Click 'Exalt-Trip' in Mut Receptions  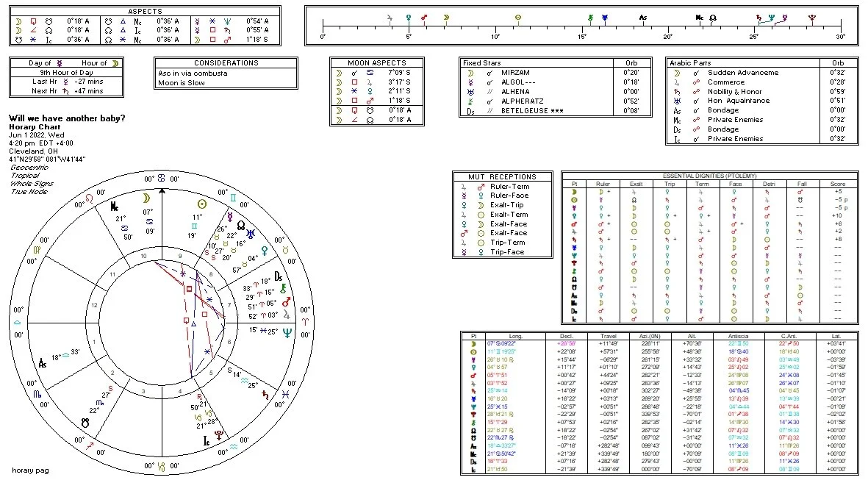(509, 205)
